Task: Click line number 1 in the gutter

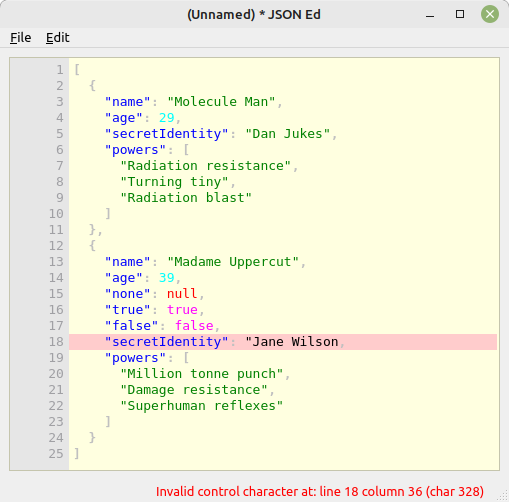Action: [60, 70]
